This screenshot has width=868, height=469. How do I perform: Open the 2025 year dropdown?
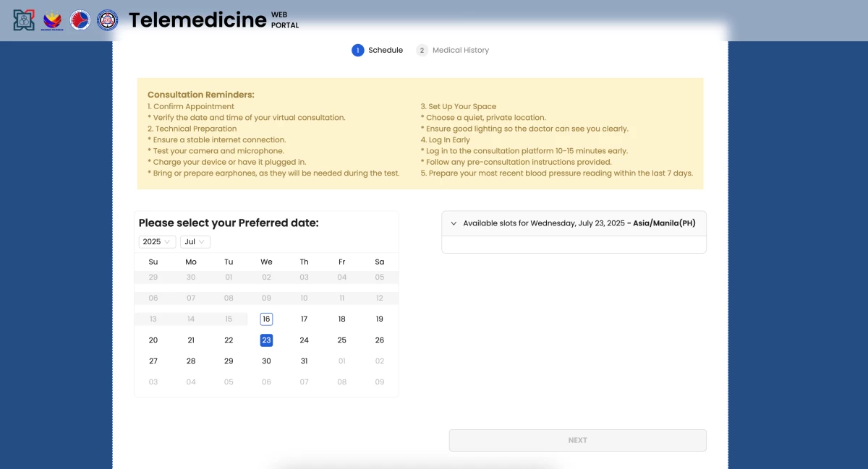[157, 241]
